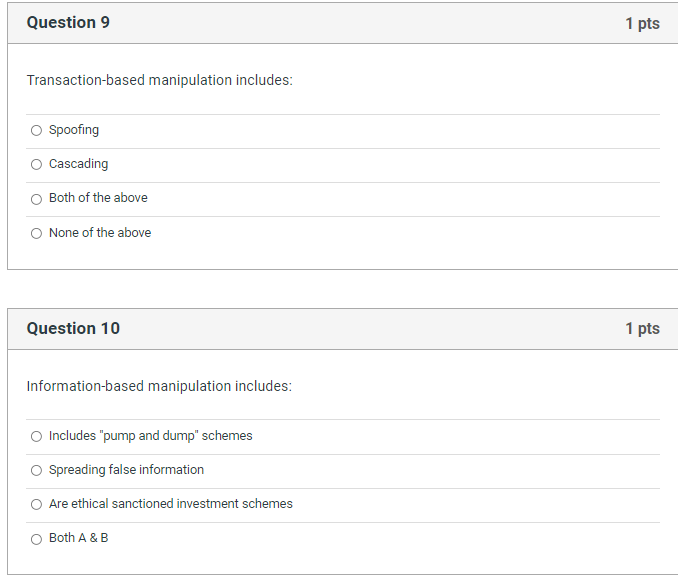Click the 'Spreading false information' answer label
678x577 pixels.
pyautogui.click(x=126, y=470)
